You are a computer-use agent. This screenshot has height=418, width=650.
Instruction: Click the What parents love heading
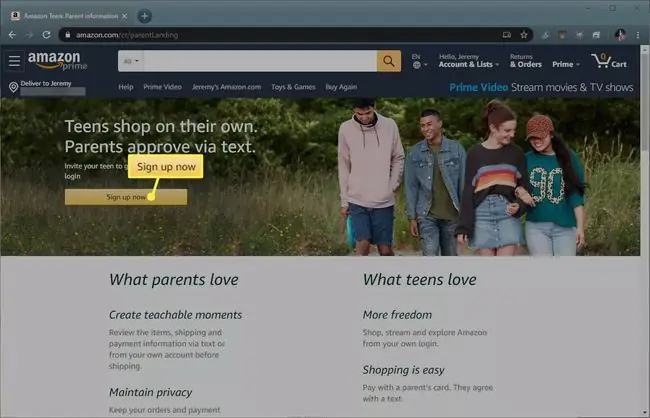174,280
